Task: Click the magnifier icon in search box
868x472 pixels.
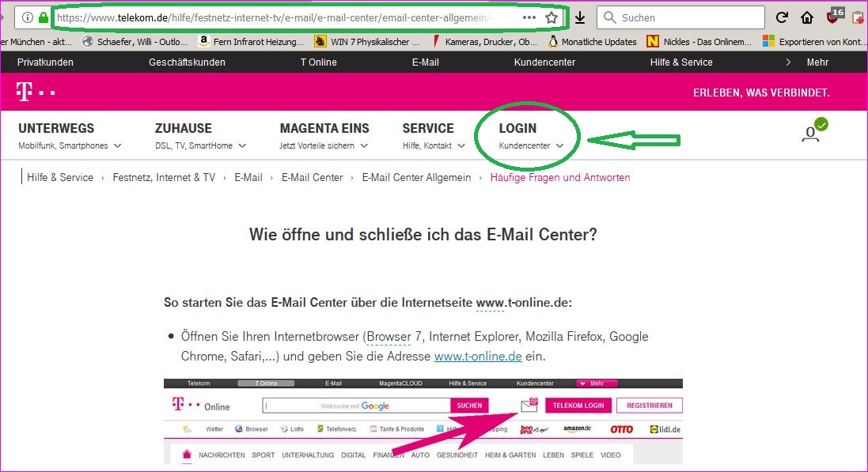Action: click(x=609, y=17)
